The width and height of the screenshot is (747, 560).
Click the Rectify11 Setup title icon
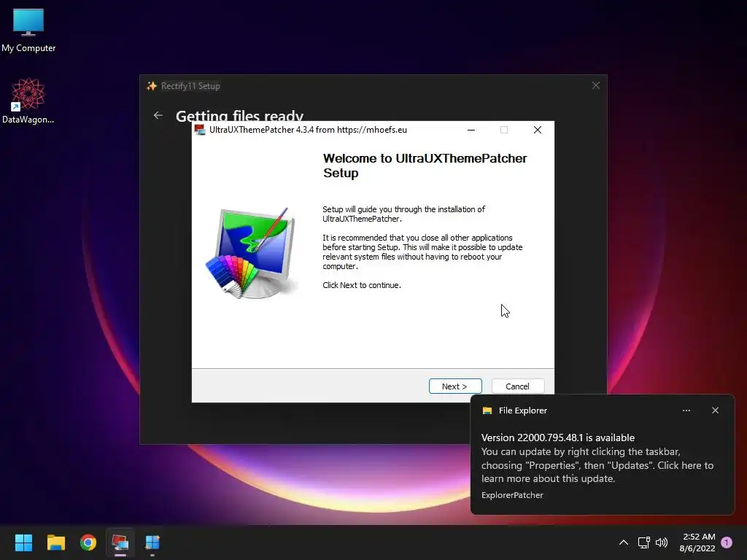pos(152,86)
